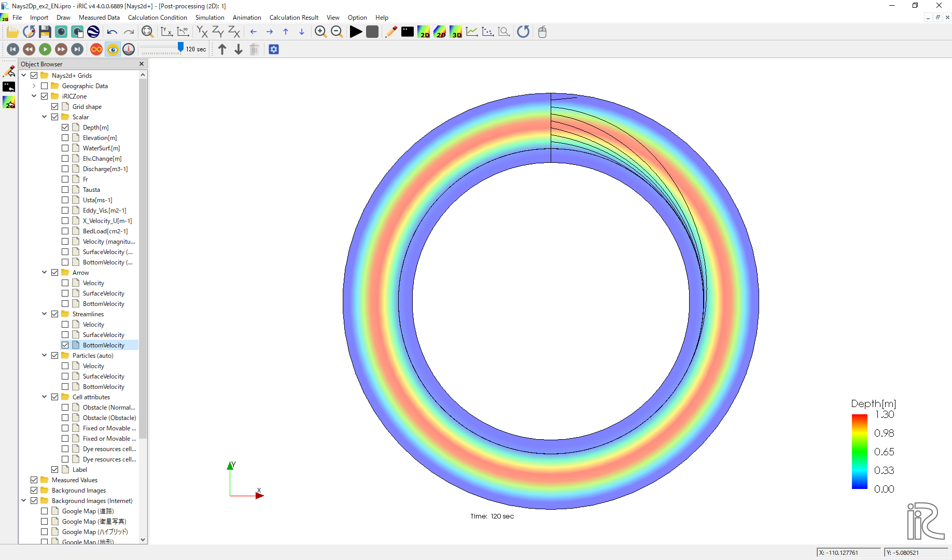952x560 pixels.
Task: Enable the Google Map (道路) checkbox
Action: pos(44,511)
